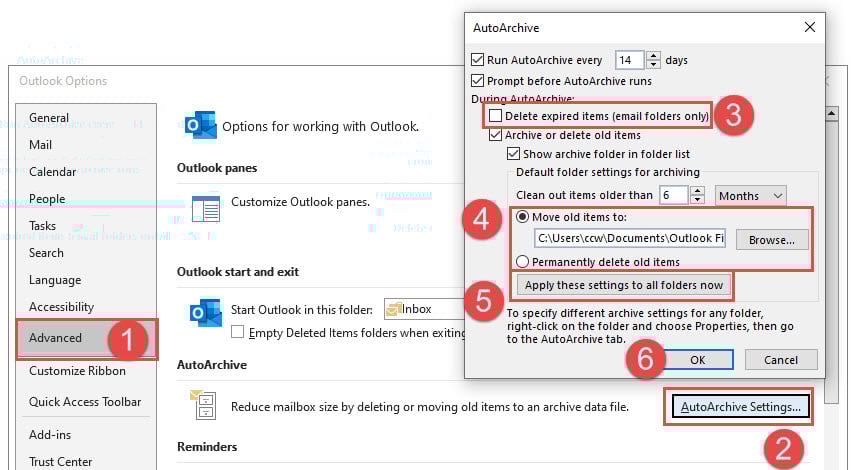Click the Outlook Options scrollbar up arrow
Screen dimensions: 851x470
[x=831, y=113]
